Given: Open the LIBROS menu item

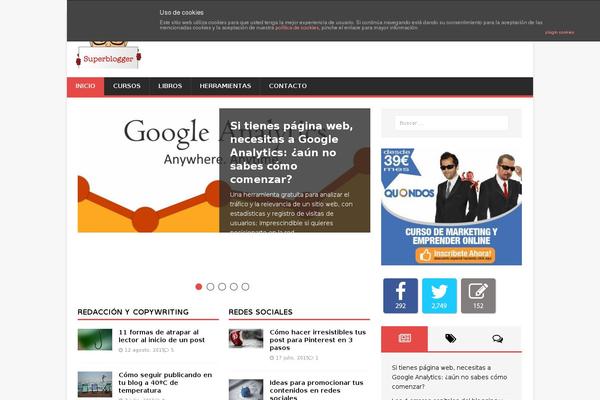Looking at the screenshot, I should click(170, 86).
